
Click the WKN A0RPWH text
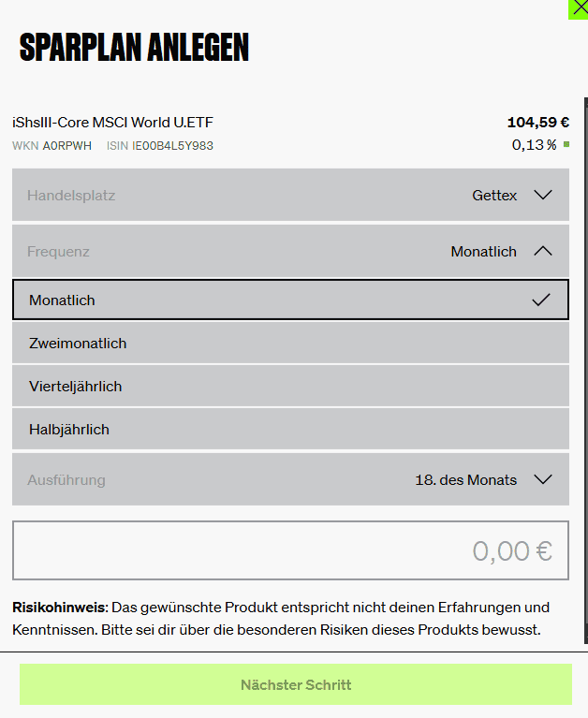(x=51, y=146)
